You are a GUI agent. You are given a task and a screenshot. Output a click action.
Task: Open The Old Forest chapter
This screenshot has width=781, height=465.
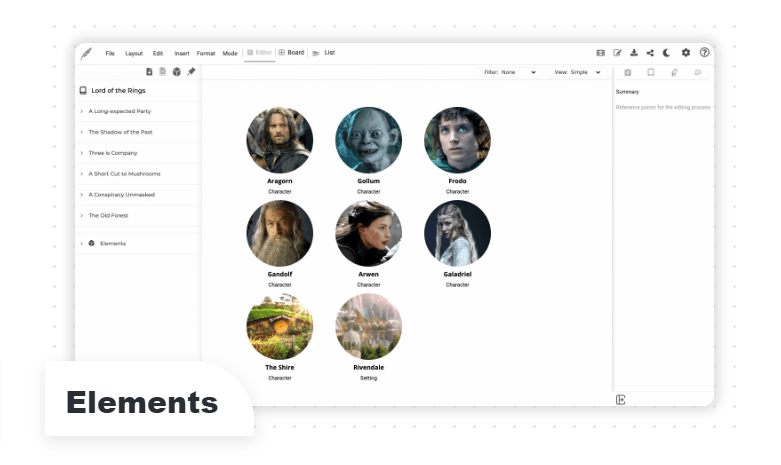pos(108,216)
